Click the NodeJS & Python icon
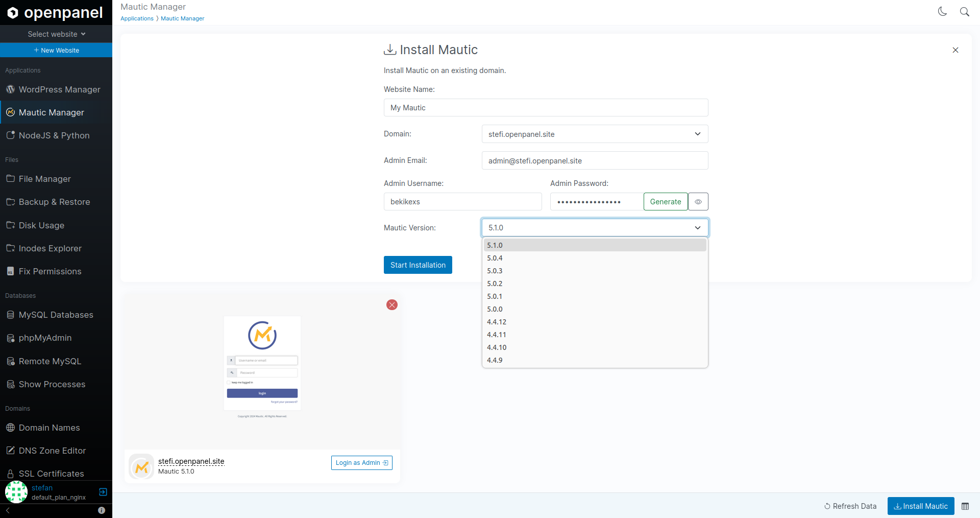The height and width of the screenshot is (518, 980). pyautogui.click(x=10, y=135)
